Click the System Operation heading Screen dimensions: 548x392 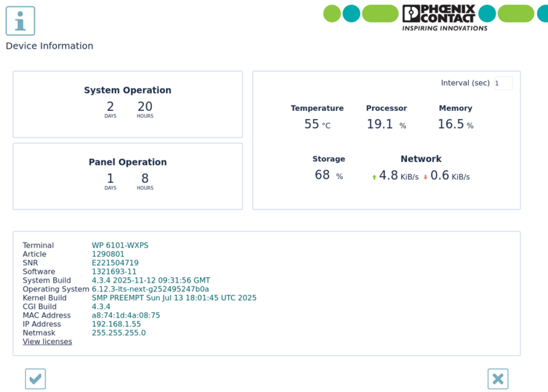(127, 90)
